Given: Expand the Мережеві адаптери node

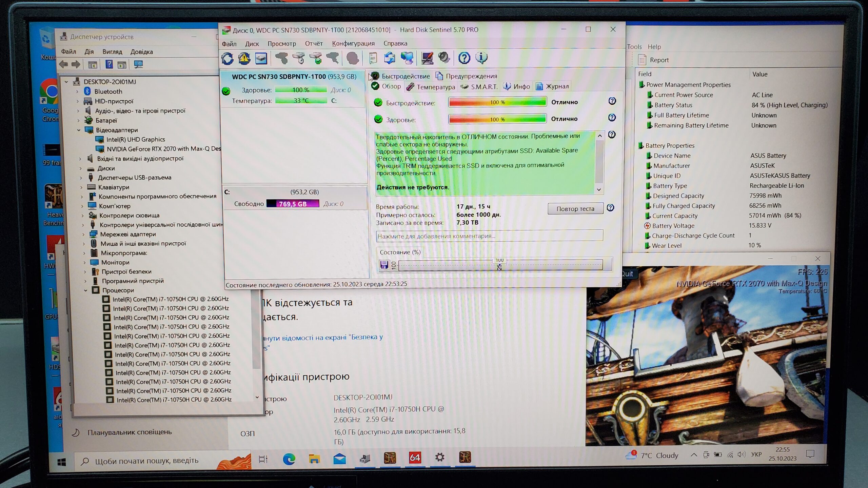Looking at the screenshot, I should click(83, 234).
